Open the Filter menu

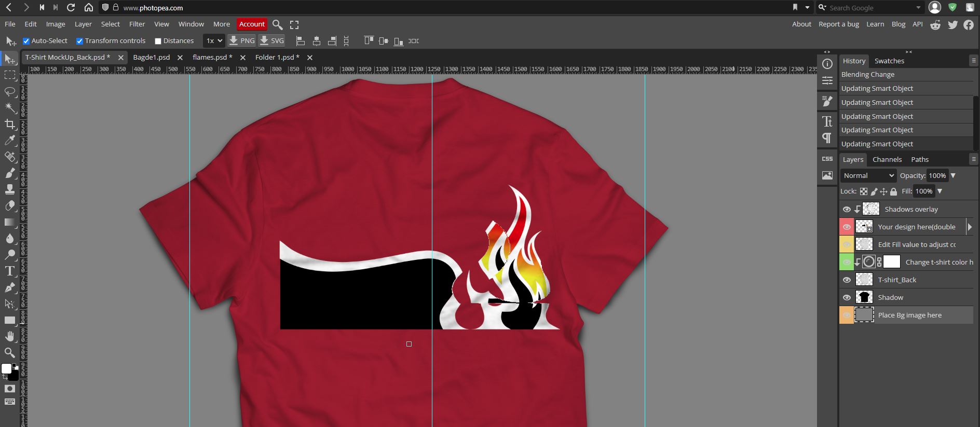click(137, 24)
